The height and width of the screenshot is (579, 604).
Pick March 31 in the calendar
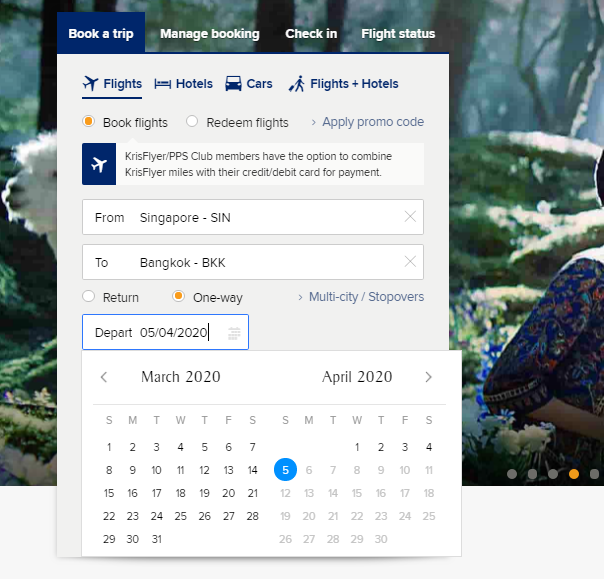156,539
